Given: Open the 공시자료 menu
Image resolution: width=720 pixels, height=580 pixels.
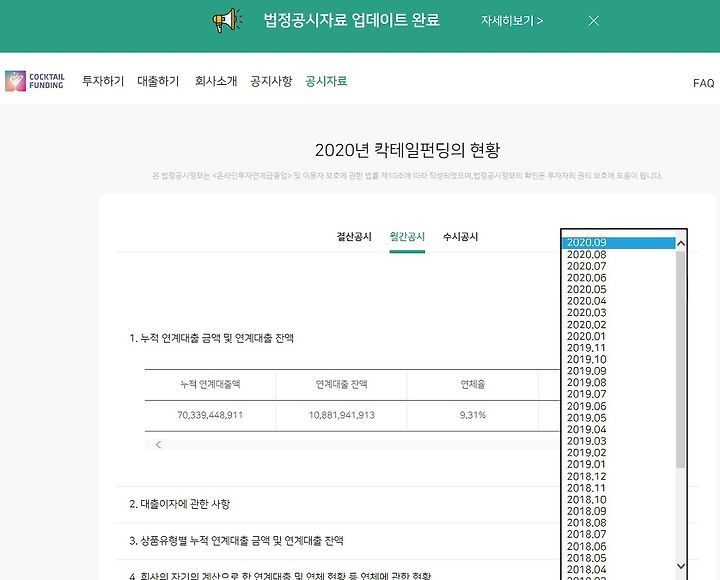Looking at the screenshot, I should pos(326,81).
